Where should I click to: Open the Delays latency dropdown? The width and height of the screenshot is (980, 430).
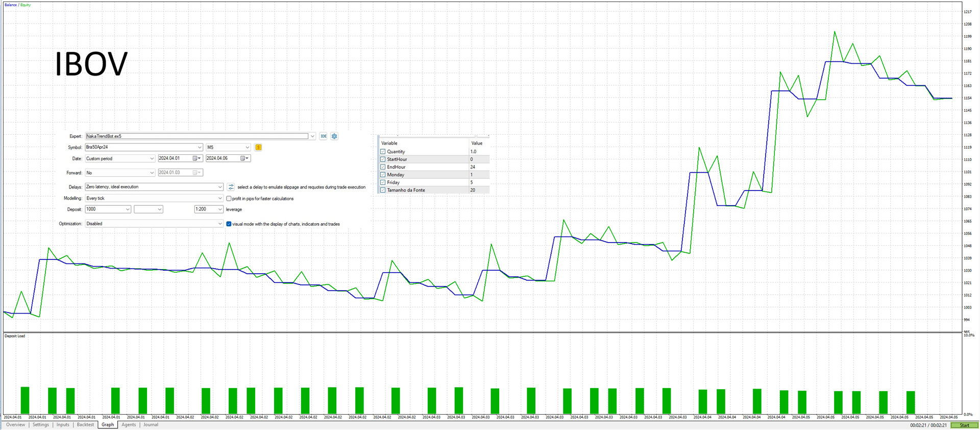154,187
